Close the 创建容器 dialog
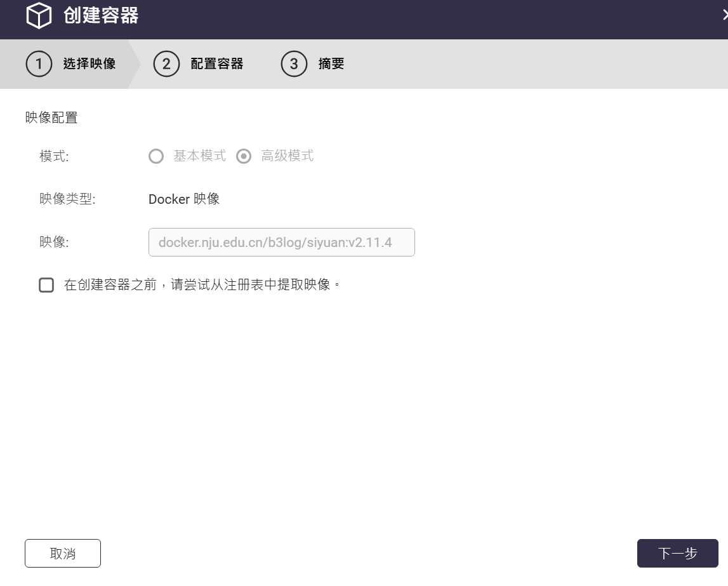The width and height of the screenshot is (728, 586). click(725, 15)
